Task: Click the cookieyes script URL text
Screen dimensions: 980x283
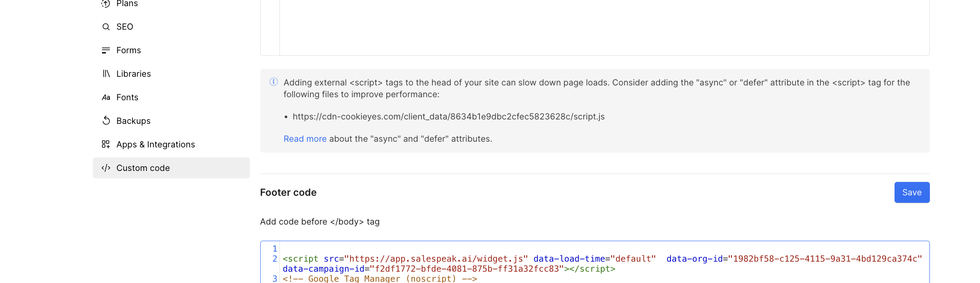Action: tap(449, 116)
